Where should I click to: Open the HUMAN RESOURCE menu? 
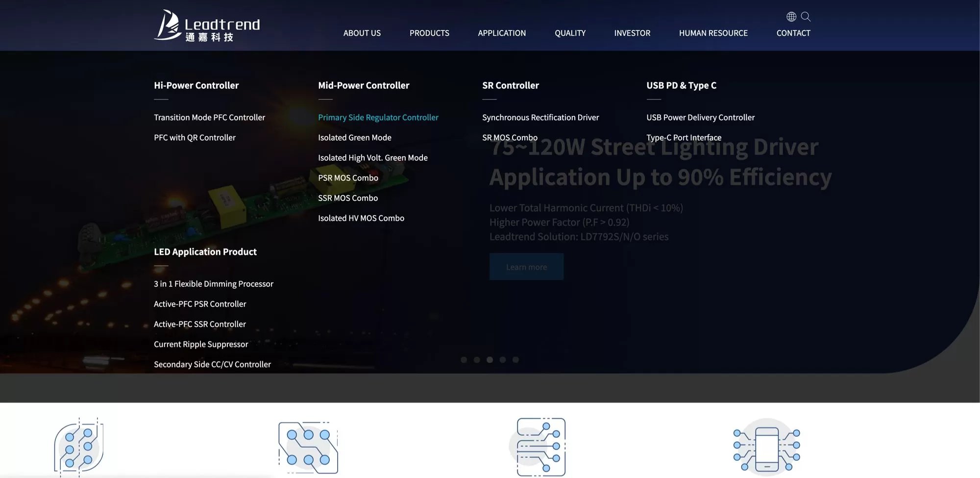tap(713, 33)
